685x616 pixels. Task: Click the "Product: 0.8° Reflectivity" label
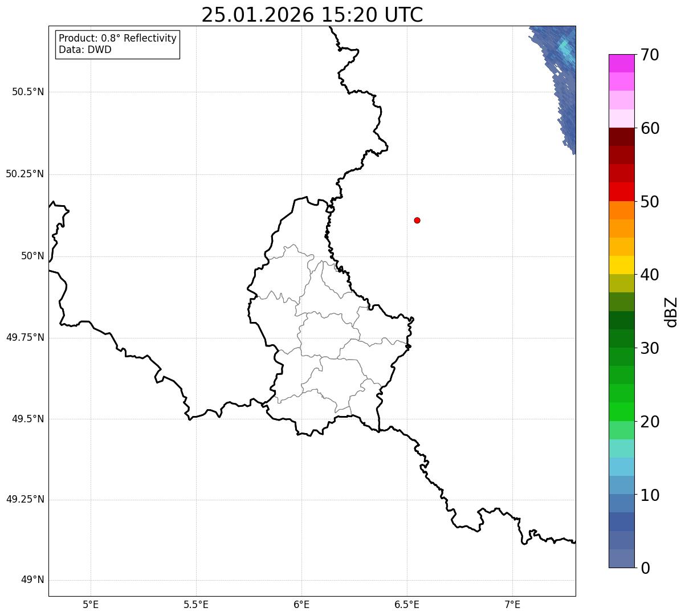click(x=118, y=38)
